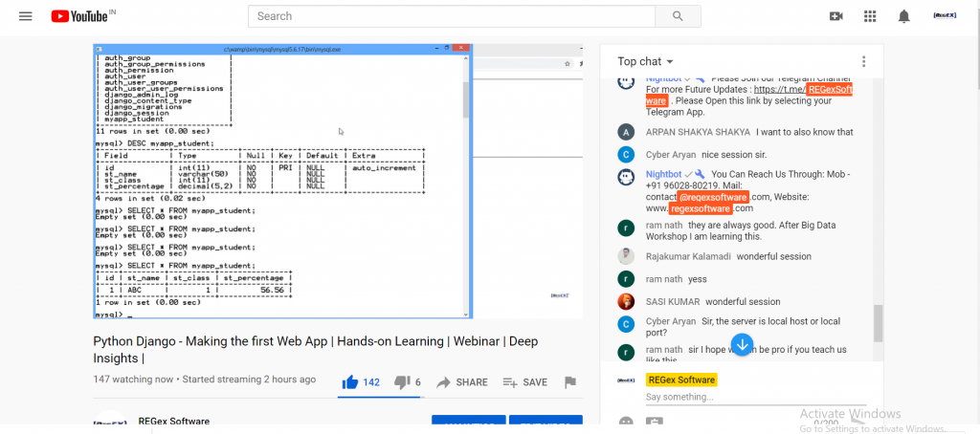Click ram nath's avatar beside 'yess'
This screenshot has width=980, height=434.
(626, 279)
